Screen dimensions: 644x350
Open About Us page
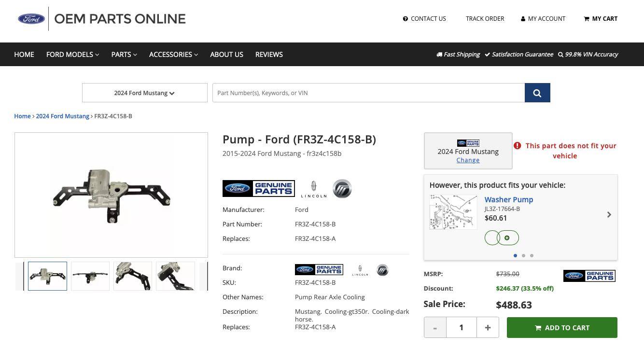226,55
